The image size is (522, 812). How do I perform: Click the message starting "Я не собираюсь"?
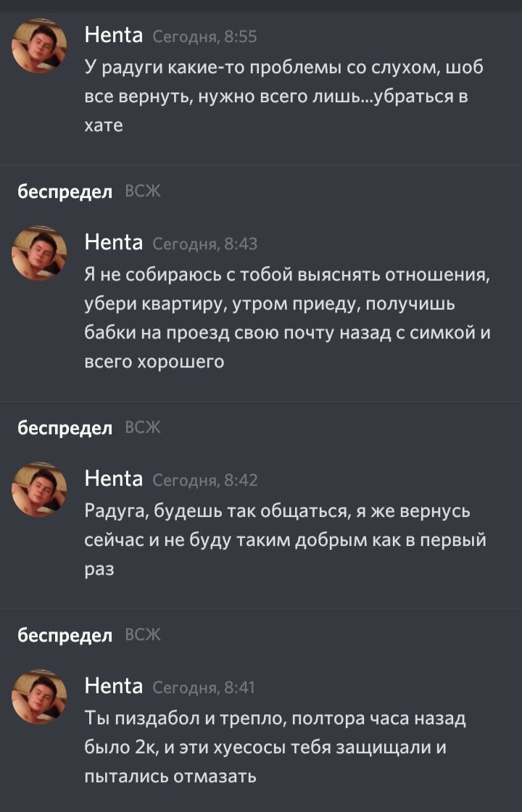click(x=288, y=318)
